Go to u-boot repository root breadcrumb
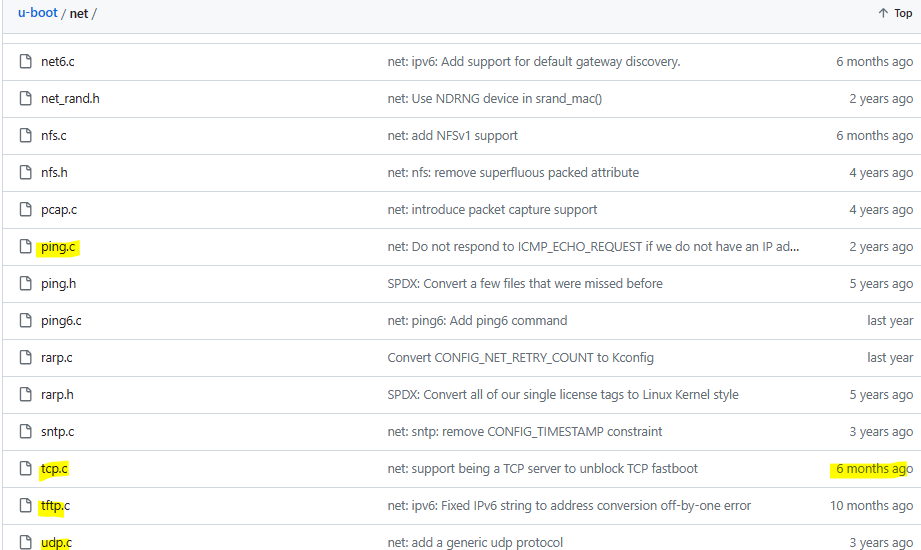Screen dimensions: 921x550 point(38,13)
